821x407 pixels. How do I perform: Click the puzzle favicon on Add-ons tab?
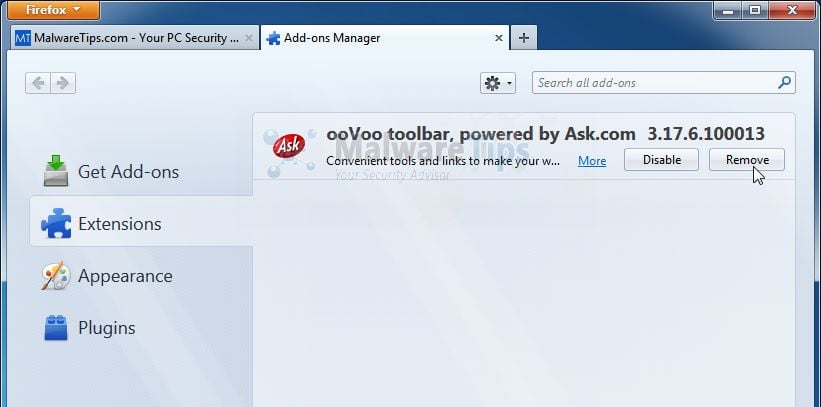click(273, 38)
